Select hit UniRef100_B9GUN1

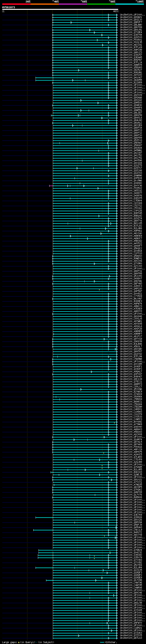pyautogui.click(x=131, y=72)
